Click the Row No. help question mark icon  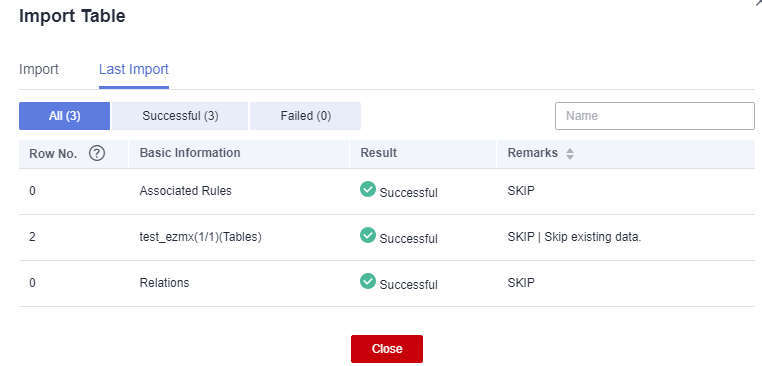97,154
